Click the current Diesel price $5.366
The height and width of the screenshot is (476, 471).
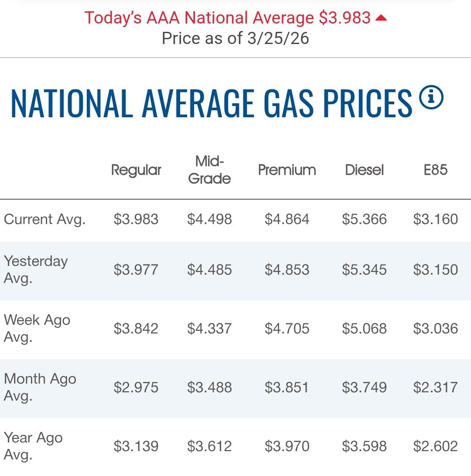pos(364,219)
